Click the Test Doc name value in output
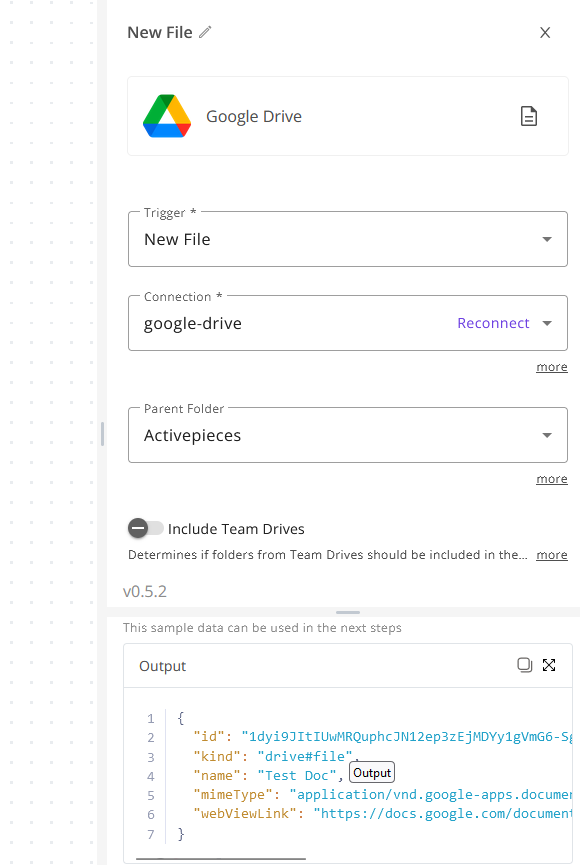 coord(297,776)
